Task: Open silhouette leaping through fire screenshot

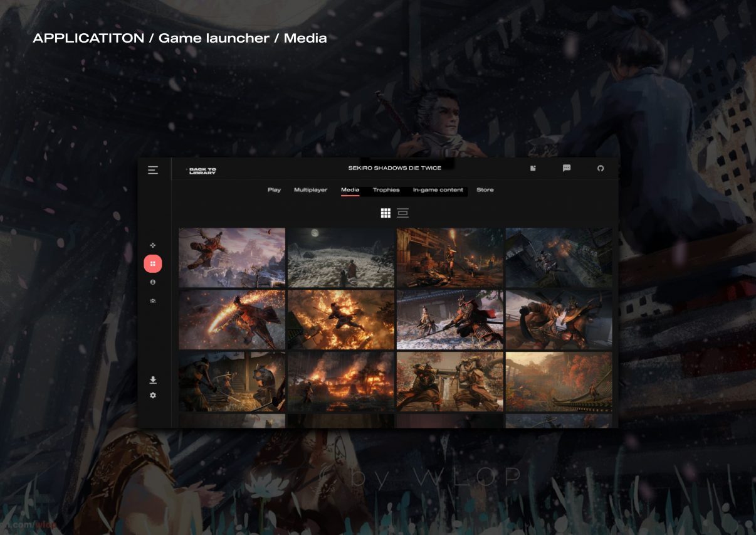Action: click(341, 320)
